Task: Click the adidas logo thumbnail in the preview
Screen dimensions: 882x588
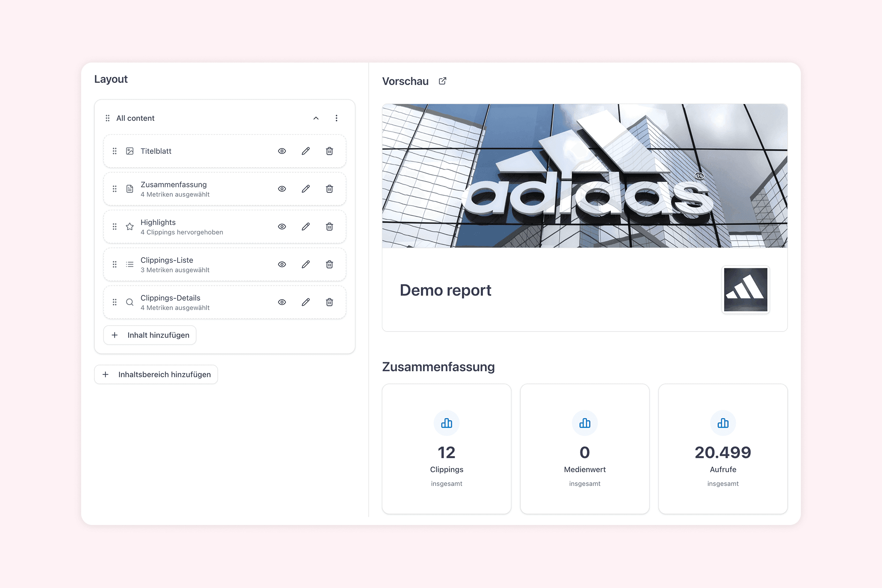Action: 745,290
